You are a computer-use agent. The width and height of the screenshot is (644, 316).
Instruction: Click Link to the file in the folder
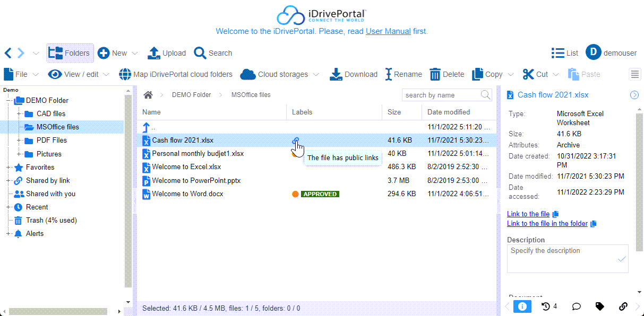click(547, 224)
